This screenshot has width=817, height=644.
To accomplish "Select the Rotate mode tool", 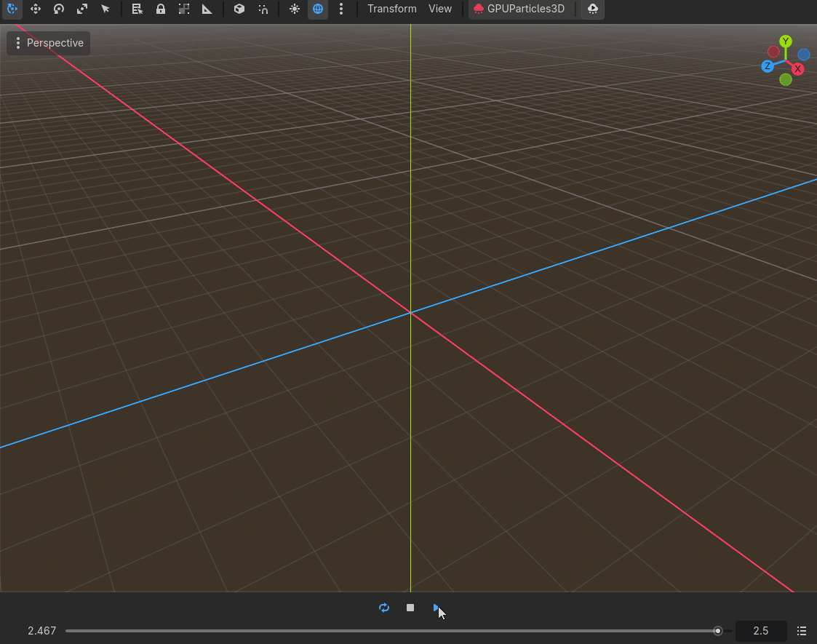I will tap(59, 9).
